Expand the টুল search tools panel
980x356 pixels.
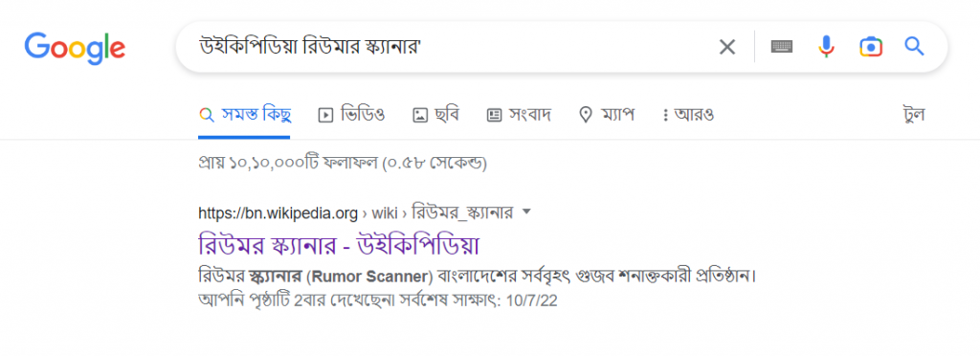[x=914, y=115]
